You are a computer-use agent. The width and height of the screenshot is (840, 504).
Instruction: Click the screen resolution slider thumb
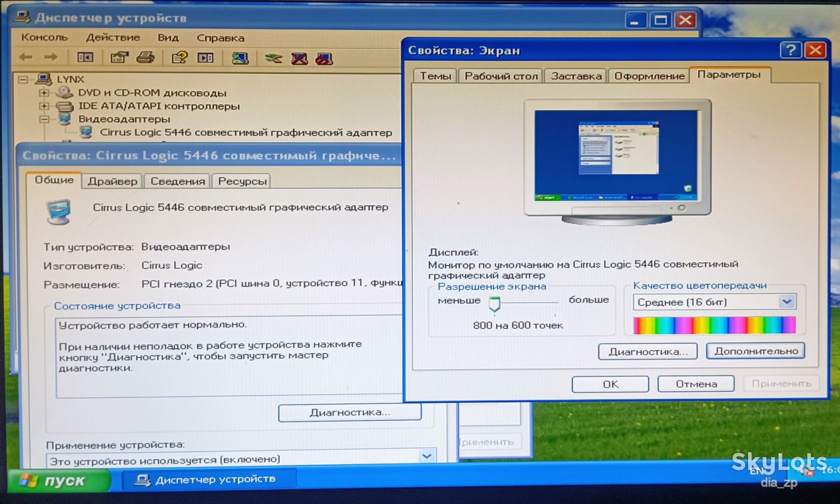(494, 304)
